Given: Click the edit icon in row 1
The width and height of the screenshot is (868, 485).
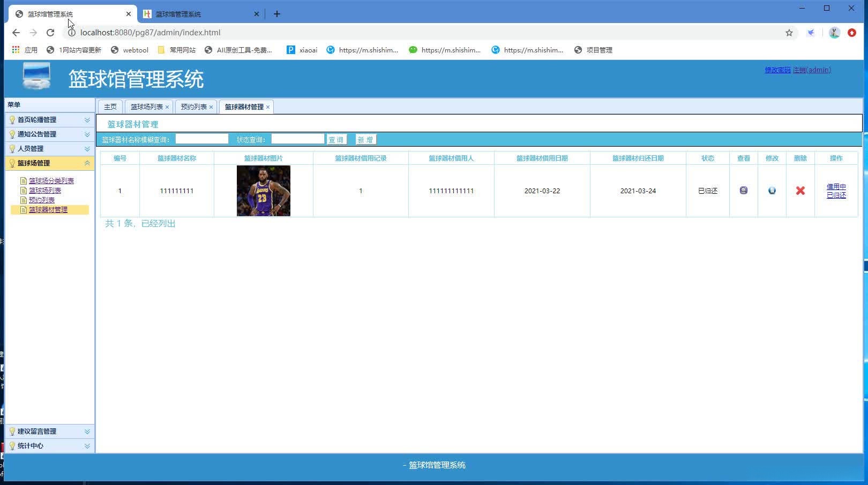Looking at the screenshot, I should coord(772,191).
